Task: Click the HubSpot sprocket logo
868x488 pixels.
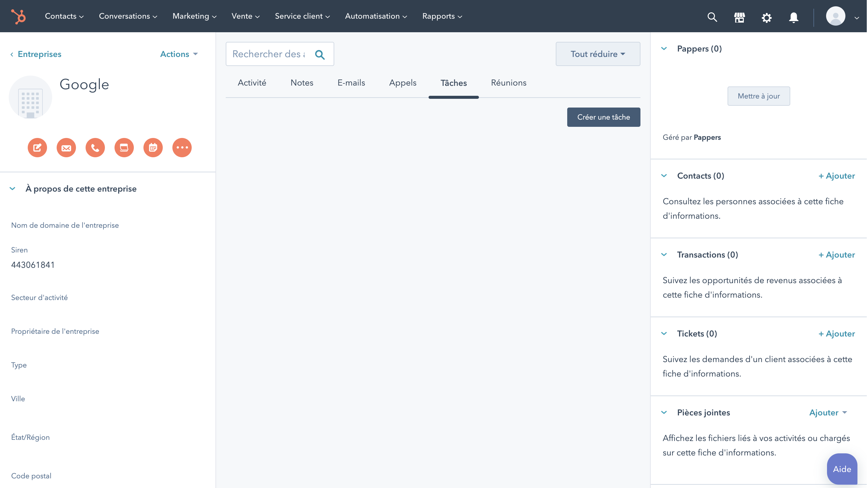Action: click(18, 16)
